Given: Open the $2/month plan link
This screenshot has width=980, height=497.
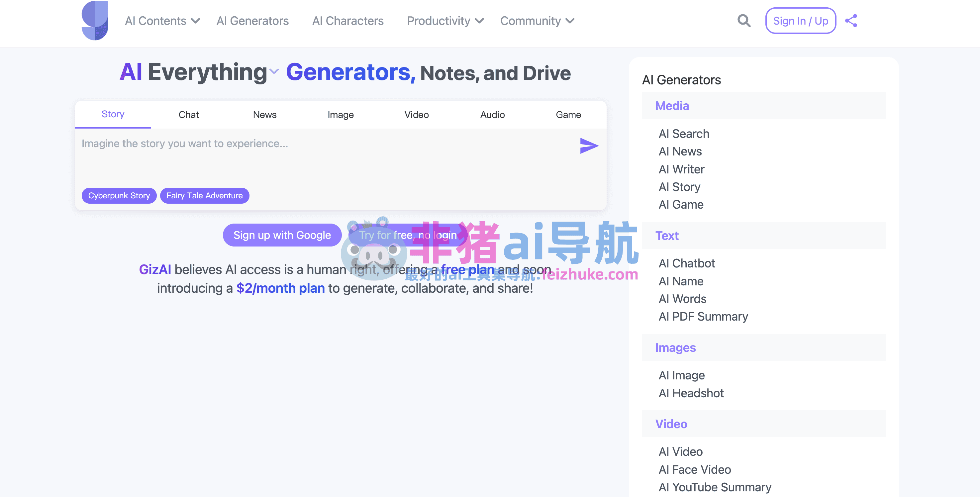Looking at the screenshot, I should click(280, 288).
